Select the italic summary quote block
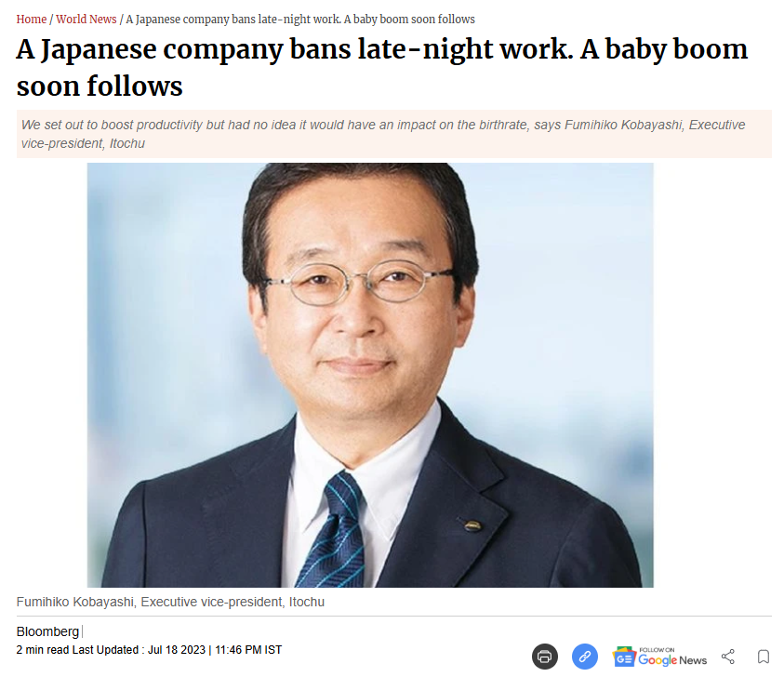 (x=394, y=134)
